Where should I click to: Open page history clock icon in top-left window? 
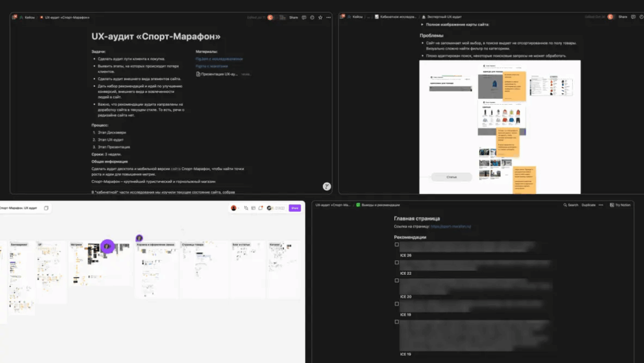coord(312,18)
